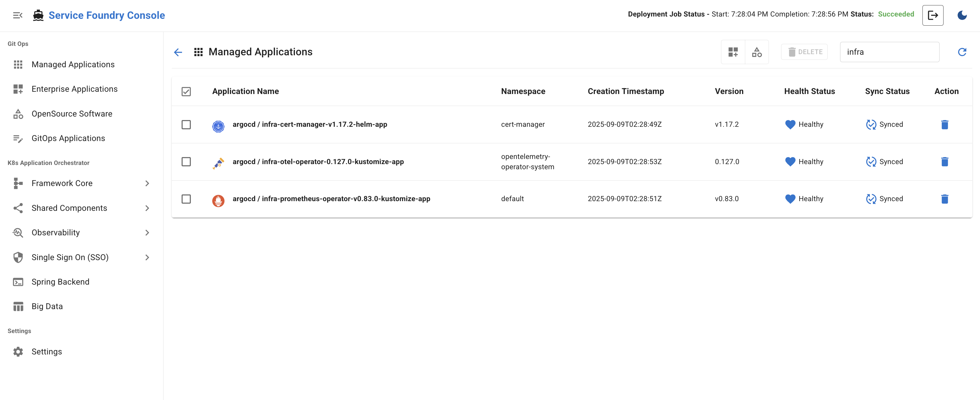Click the add open source software icon

point(757,52)
